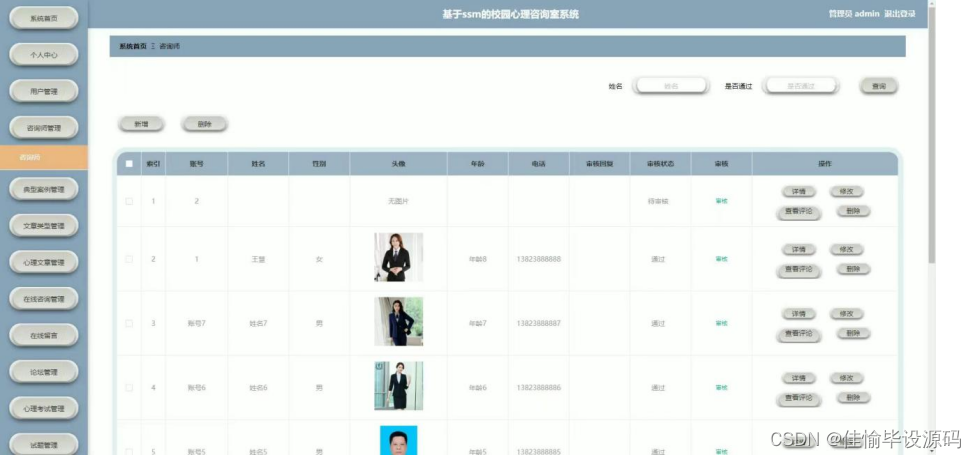
Task: Open 试题管理 sidebar menu
Action: click(x=44, y=445)
